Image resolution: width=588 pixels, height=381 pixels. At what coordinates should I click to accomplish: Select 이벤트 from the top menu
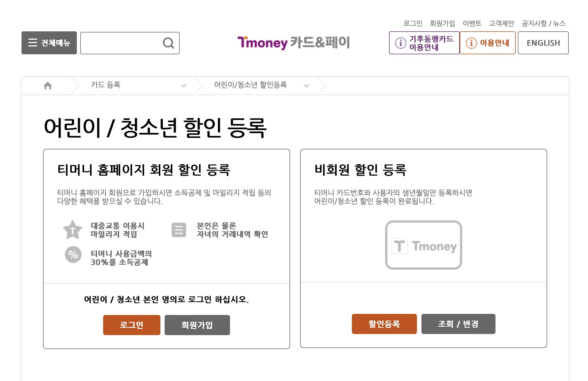pyautogui.click(x=472, y=23)
